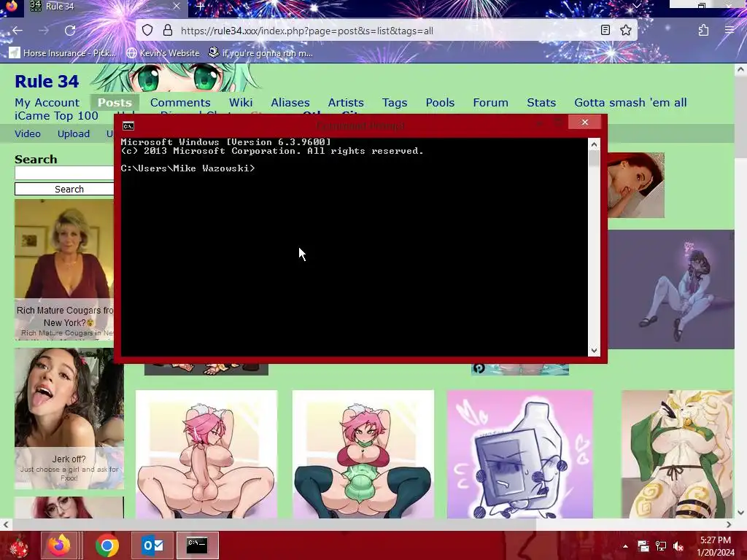Image resolution: width=747 pixels, height=560 pixels.
Task: Open the taskbar clock showing 5:27 PM
Action: 716,546
